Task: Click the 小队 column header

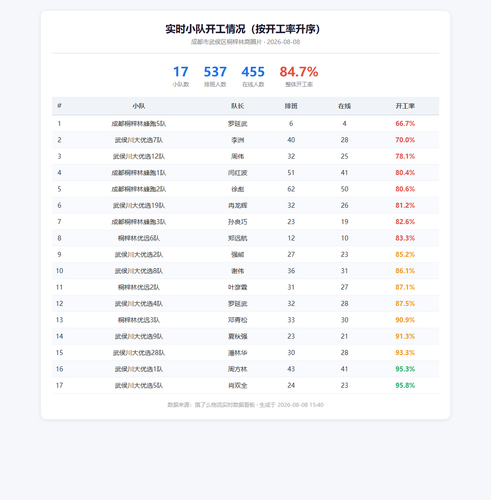Action: click(139, 106)
